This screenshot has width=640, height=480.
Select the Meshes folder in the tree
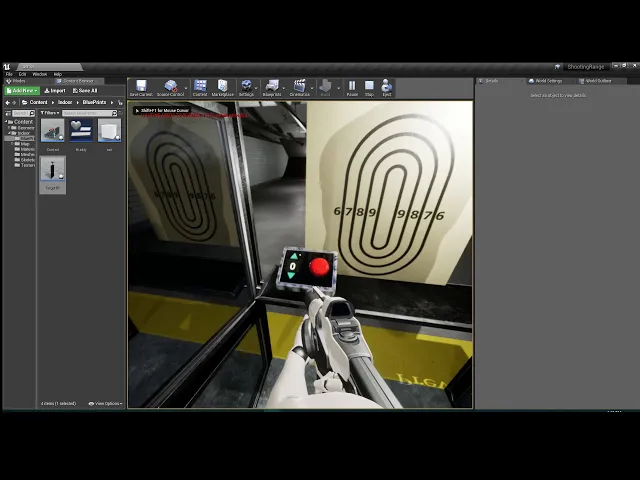[25, 155]
